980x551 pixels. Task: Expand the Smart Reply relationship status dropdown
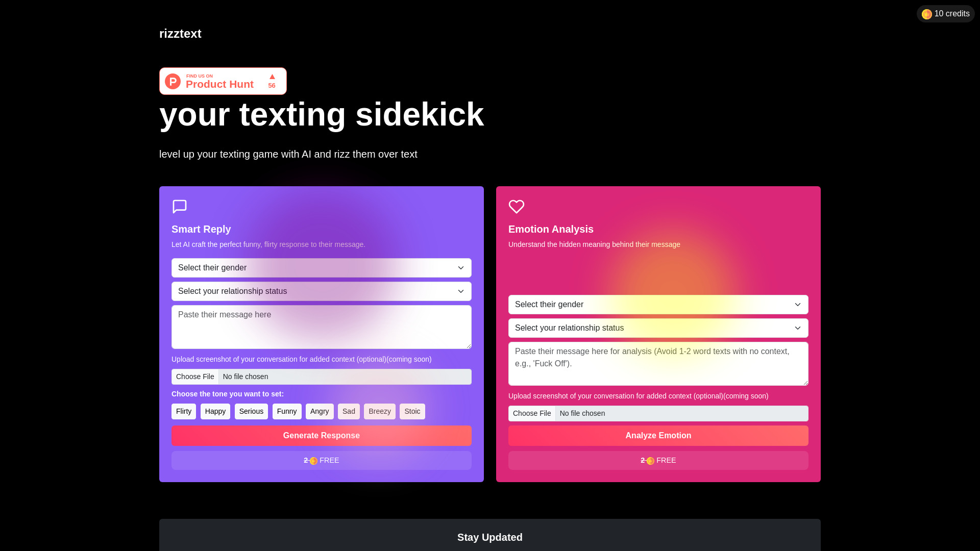tap(322, 291)
